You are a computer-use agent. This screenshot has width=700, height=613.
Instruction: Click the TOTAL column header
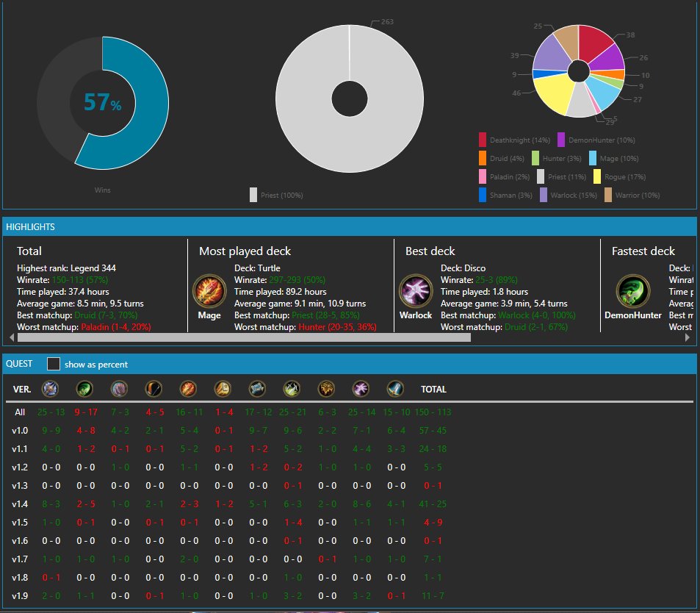[x=433, y=390]
